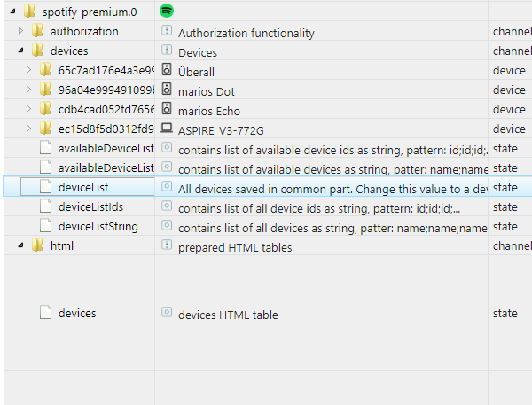
Task: Click the state icon beside devices HTML table
Action: coord(167,313)
